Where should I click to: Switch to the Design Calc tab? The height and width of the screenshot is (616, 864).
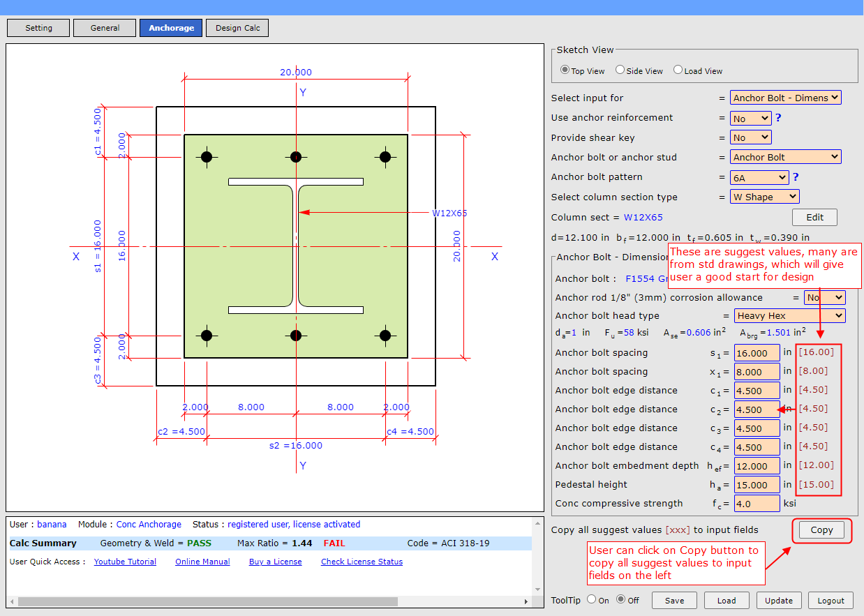coord(237,28)
